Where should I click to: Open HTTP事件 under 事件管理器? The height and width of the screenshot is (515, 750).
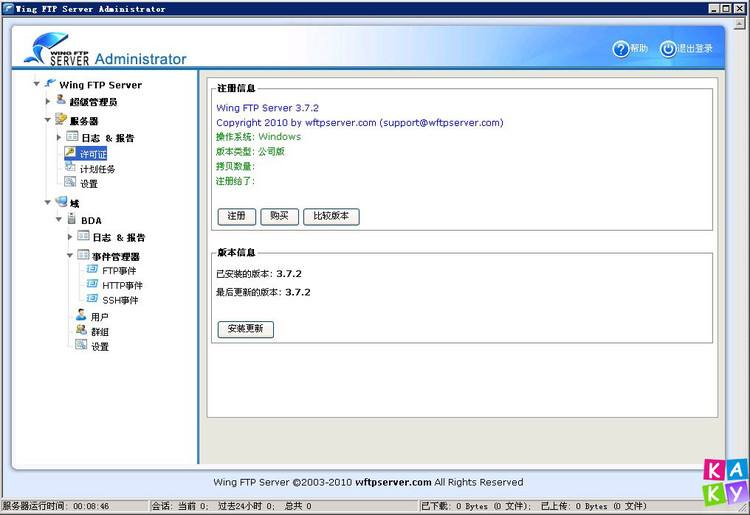[x=122, y=286]
